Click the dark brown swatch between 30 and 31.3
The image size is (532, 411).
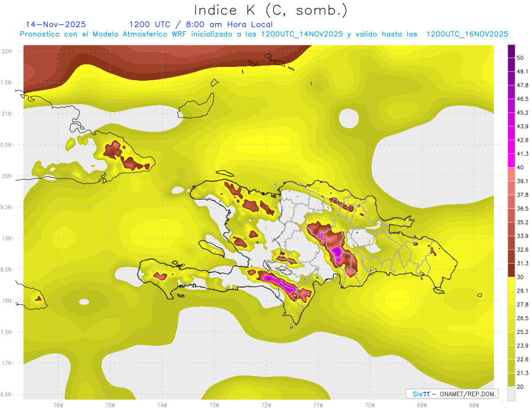click(x=512, y=270)
